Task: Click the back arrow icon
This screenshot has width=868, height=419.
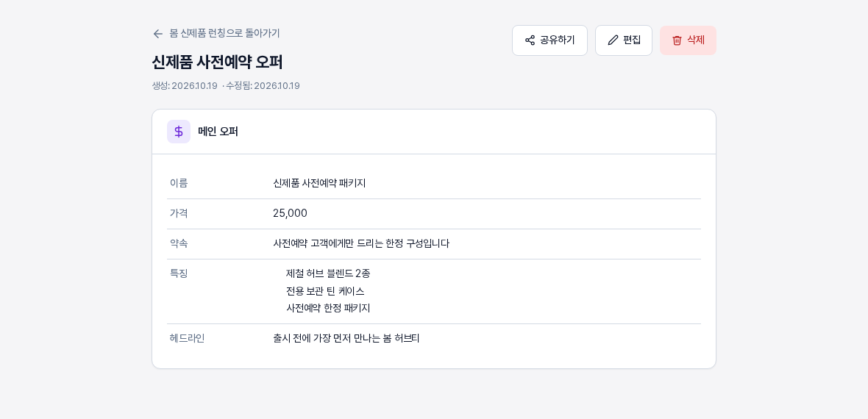Action: 157,34
